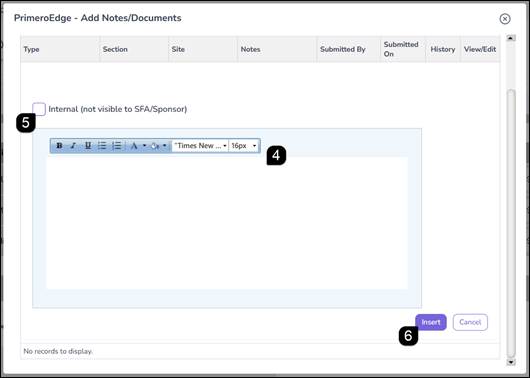This screenshot has width=530, height=378.
Task: Open the highlight color dropdown arrow
Action: [165, 146]
